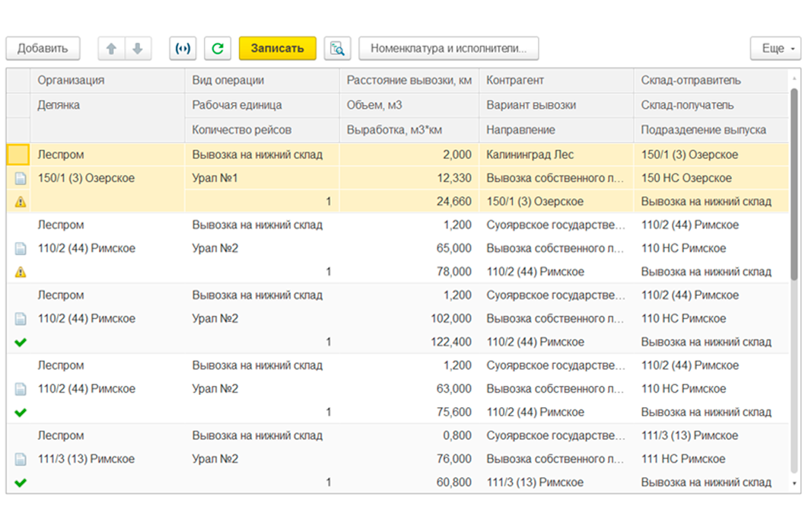805x532 pixels.
Task: Click the vertical scrollbar thumb
Action: (x=794, y=184)
